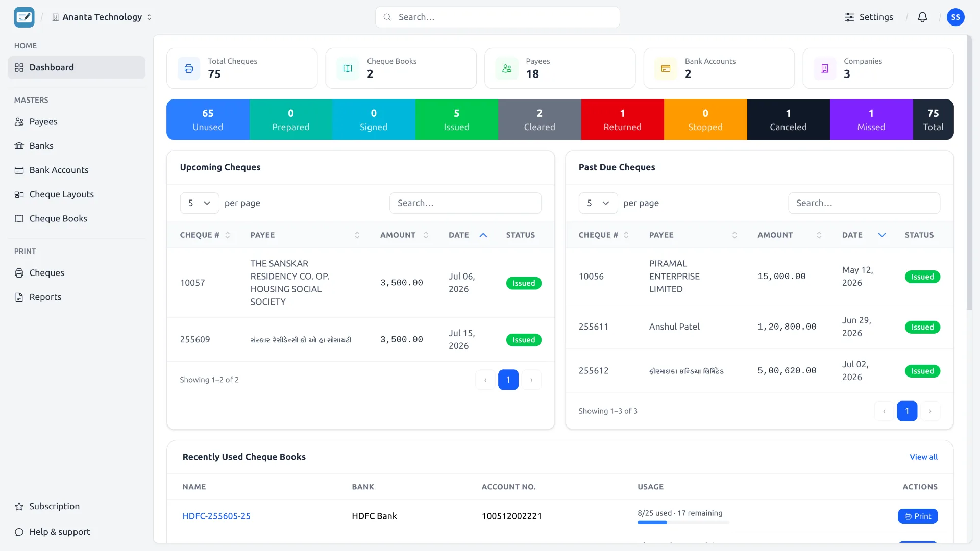Toggle Past Due Cheques Date sort arrow

click(x=882, y=235)
